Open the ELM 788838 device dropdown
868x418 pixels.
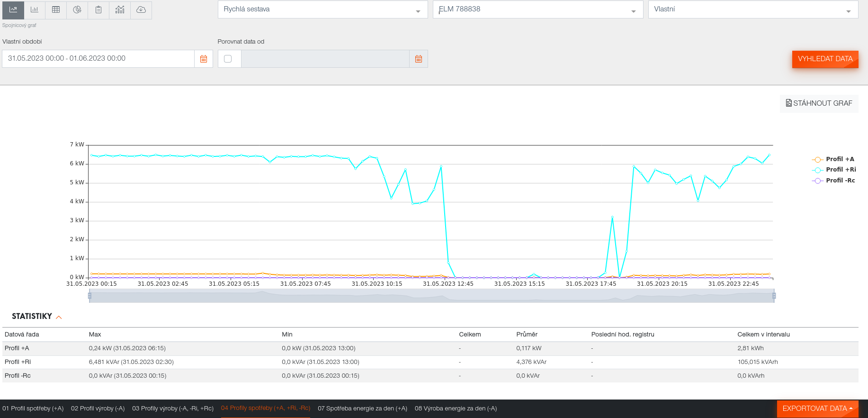537,9
